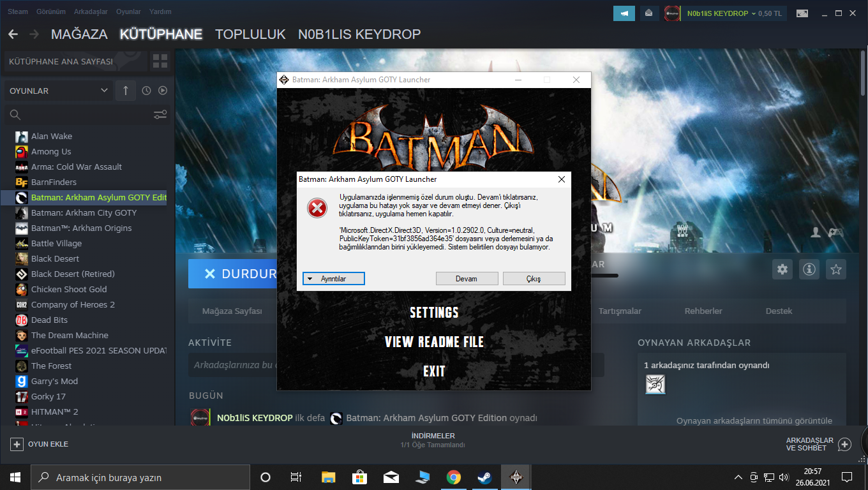
Task: Click the Among Us game icon
Action: click(21, 151)
